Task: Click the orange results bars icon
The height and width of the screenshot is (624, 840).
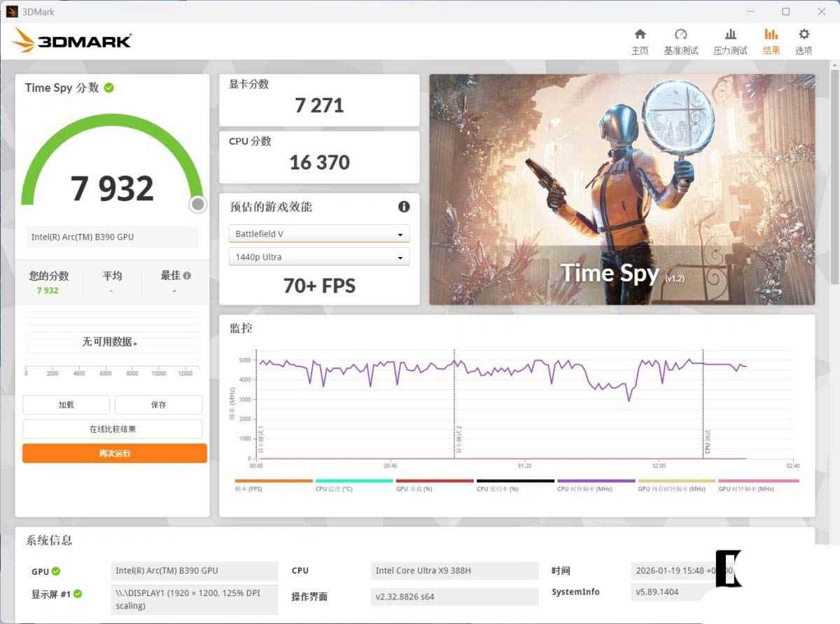Action: pos(771,34)
